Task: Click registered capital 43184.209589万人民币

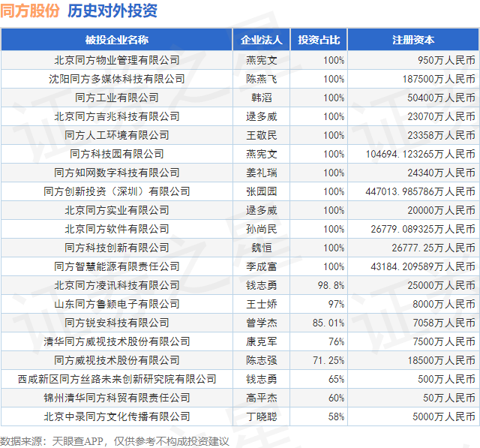Action: (423, 266)
